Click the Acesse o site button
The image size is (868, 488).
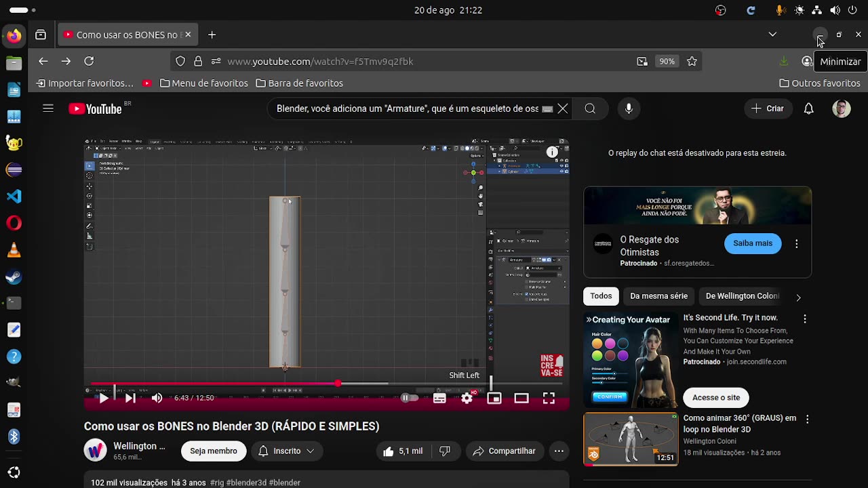point(716,398)
